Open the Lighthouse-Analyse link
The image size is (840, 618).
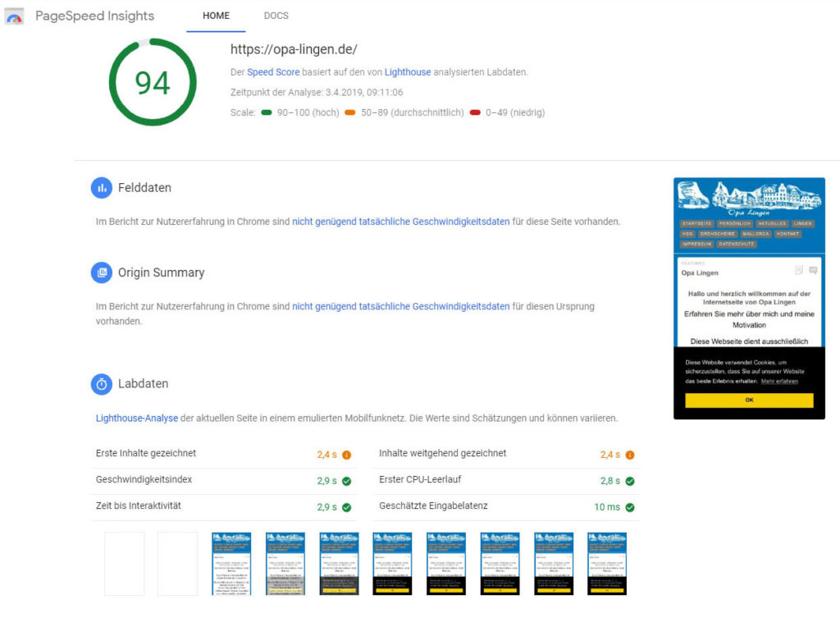(x=137, y=418)
